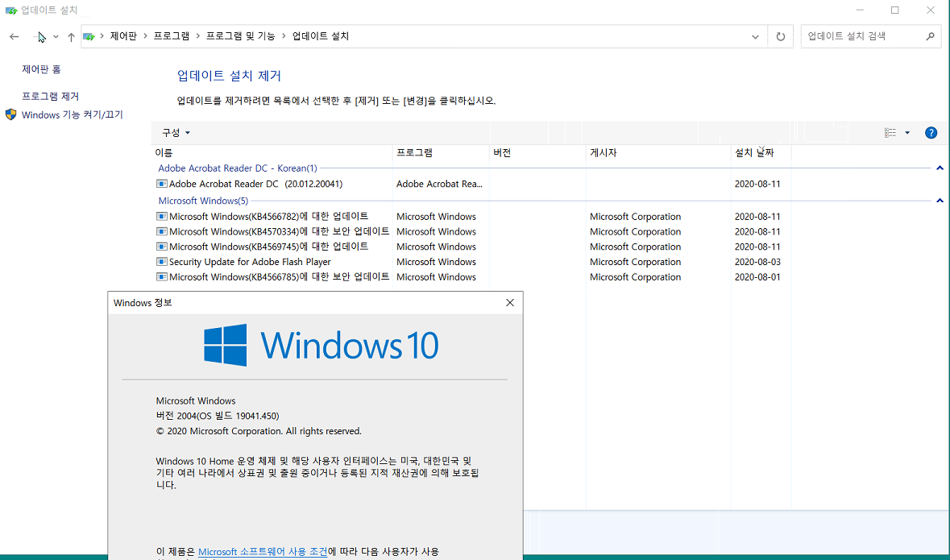
Task: Click icon of KB4566785 update row
Action: click(x=162, y=277)
